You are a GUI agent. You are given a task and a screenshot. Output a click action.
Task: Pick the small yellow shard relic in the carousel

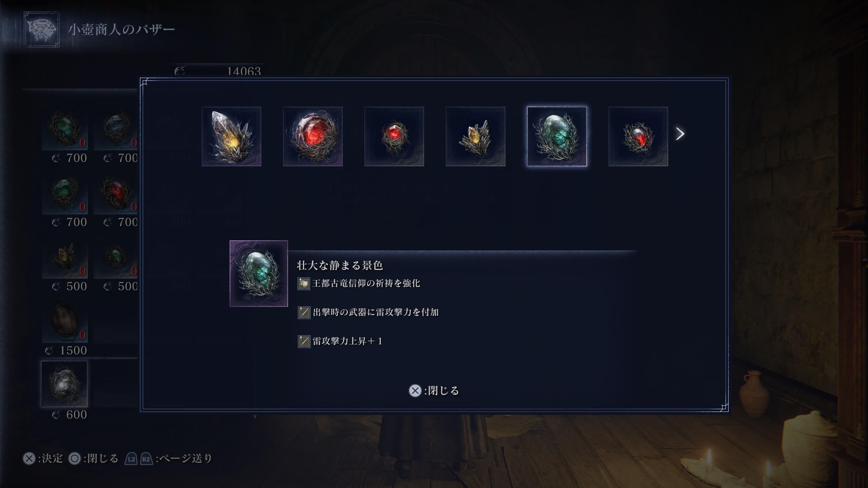coord(475,136)
